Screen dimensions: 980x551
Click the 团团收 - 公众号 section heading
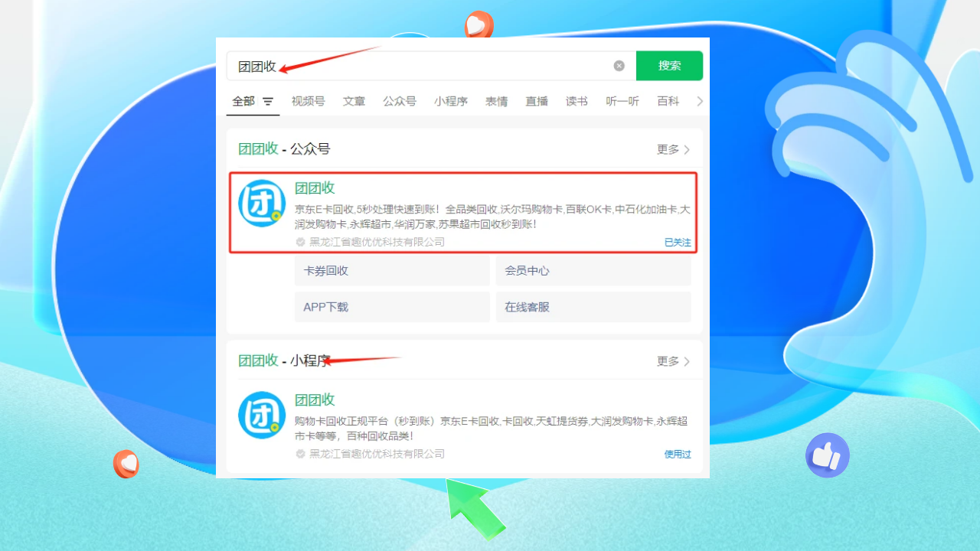[284, 149]
